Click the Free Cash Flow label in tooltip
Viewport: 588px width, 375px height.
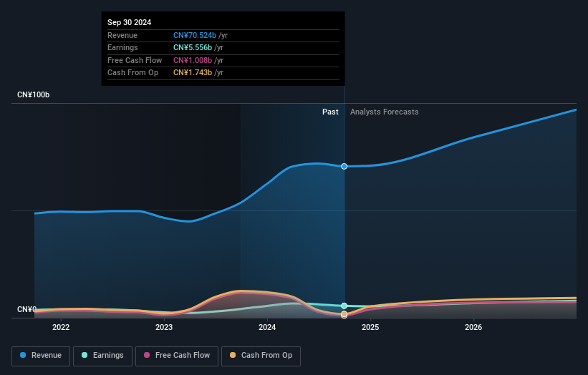pos(135,60)
